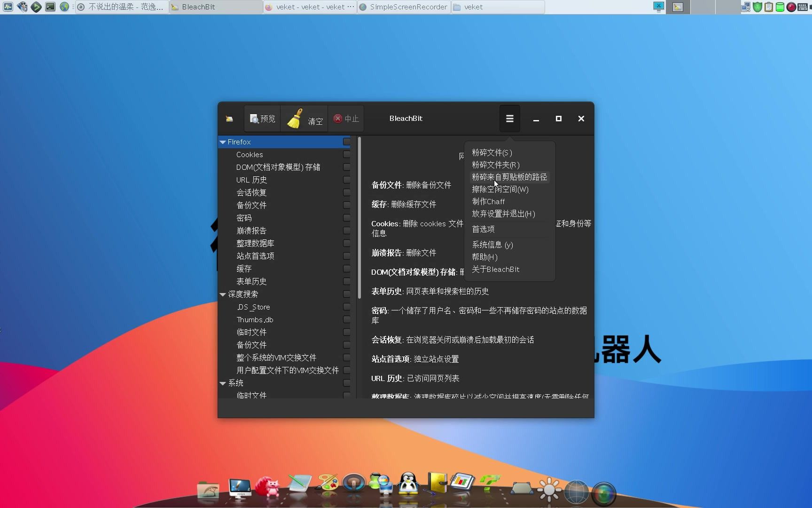Screen dimensions: 812x508
Task: Enable the Cookies checkbox
Action: pos(347,154)
